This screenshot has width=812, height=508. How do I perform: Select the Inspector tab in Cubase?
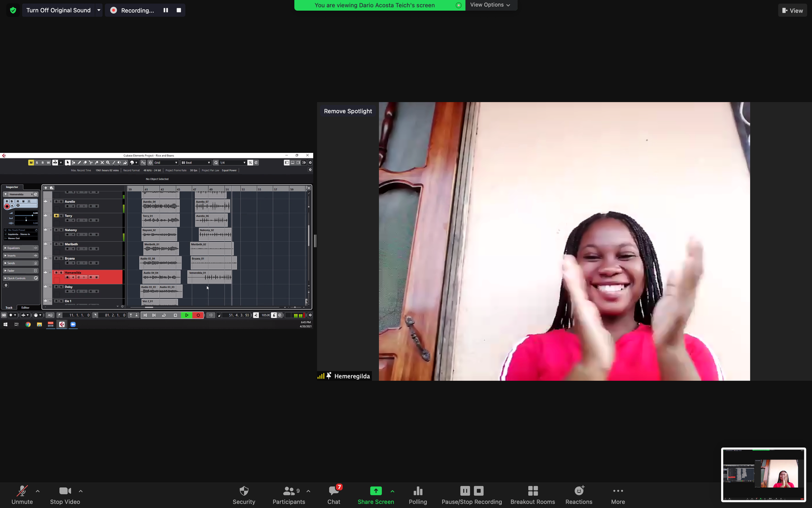tap(12, 187)
